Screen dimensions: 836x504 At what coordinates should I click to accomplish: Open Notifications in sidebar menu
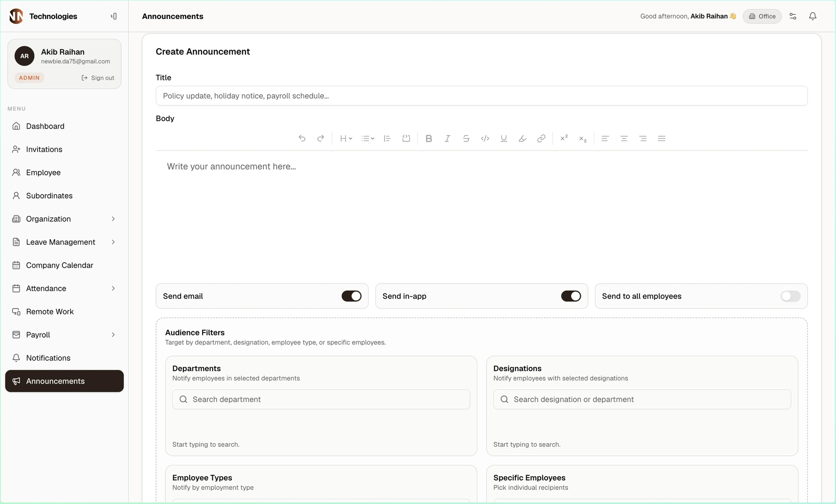(65, 358)
